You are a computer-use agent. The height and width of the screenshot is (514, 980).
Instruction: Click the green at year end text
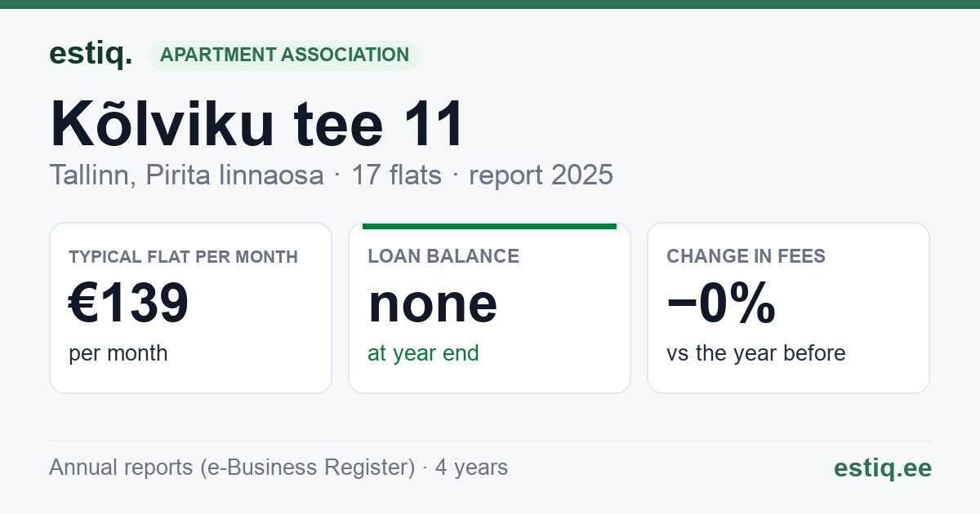point(423,353)
